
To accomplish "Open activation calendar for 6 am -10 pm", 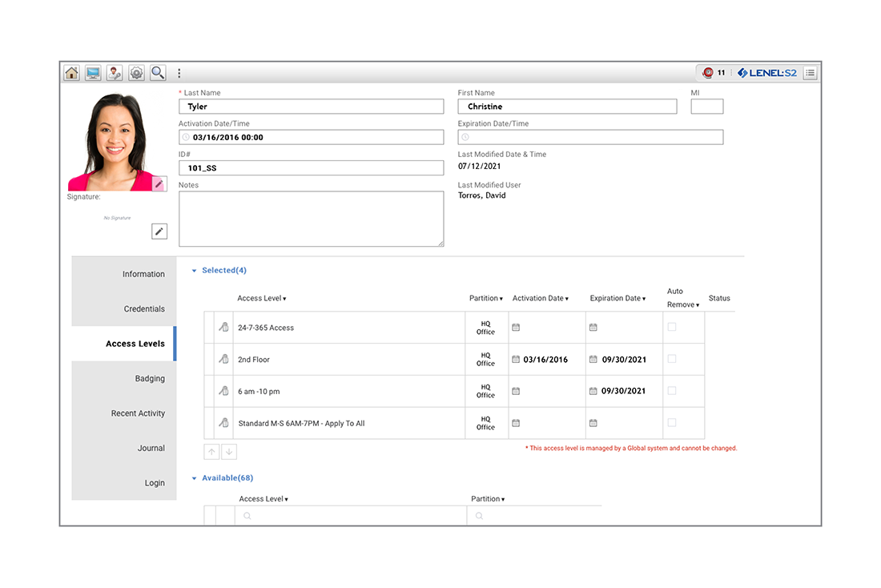I will tap(516, 391).
